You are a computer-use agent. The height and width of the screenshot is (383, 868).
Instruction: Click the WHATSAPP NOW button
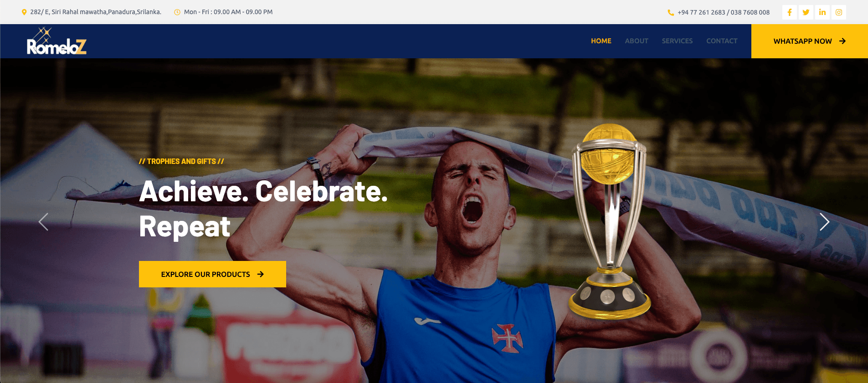810,41
